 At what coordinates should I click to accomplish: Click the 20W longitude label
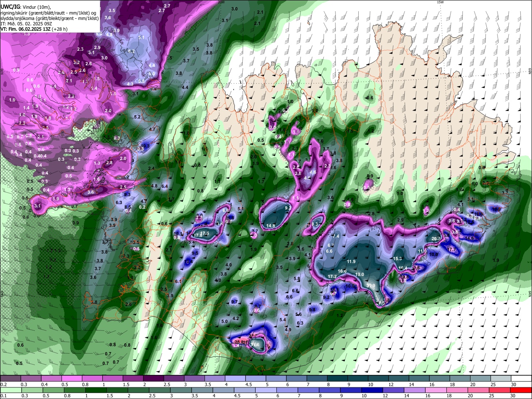[x=221, y=2]
